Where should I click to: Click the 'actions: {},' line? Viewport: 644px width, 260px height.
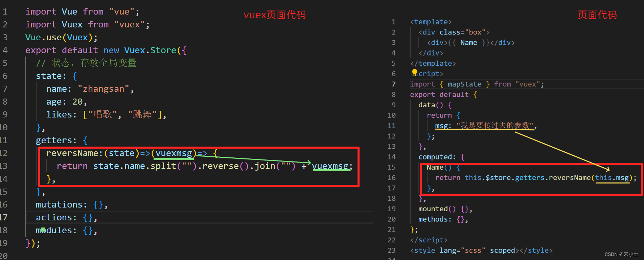pos(67,218)
